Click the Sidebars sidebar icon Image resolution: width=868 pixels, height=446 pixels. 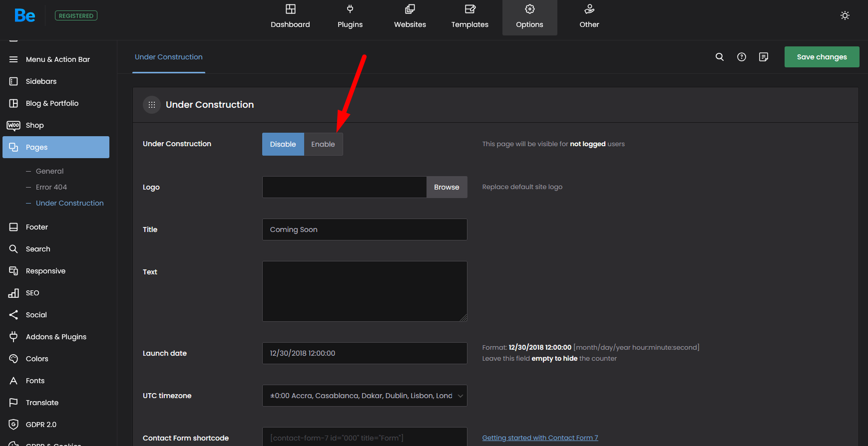tap(13, 81)
